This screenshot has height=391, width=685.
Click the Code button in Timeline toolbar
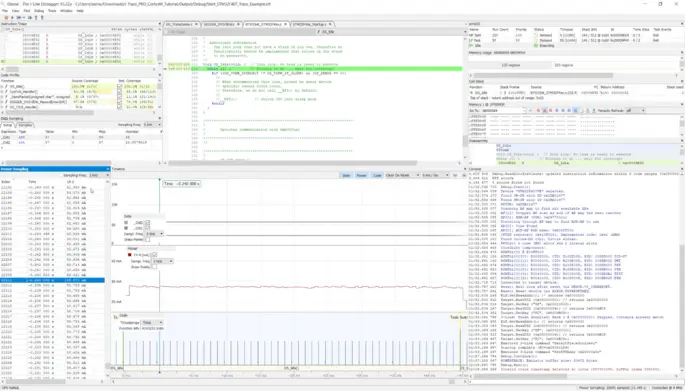[377, 175]
